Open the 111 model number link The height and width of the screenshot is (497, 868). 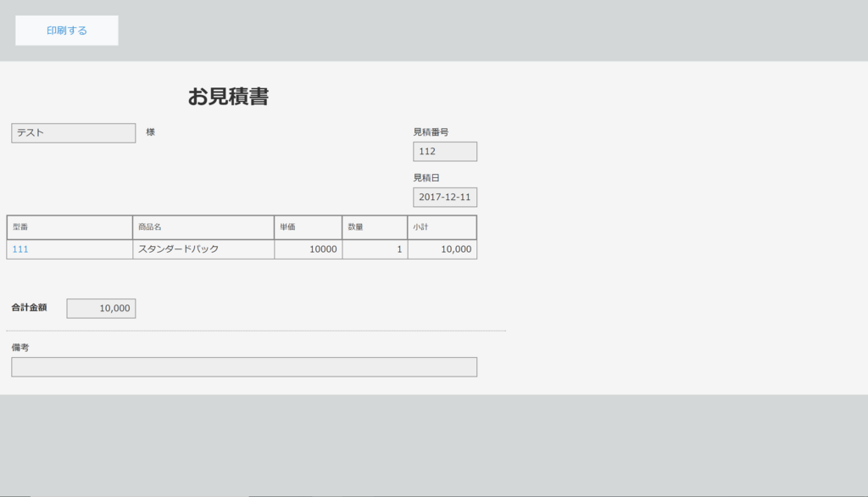click(20, 249)
